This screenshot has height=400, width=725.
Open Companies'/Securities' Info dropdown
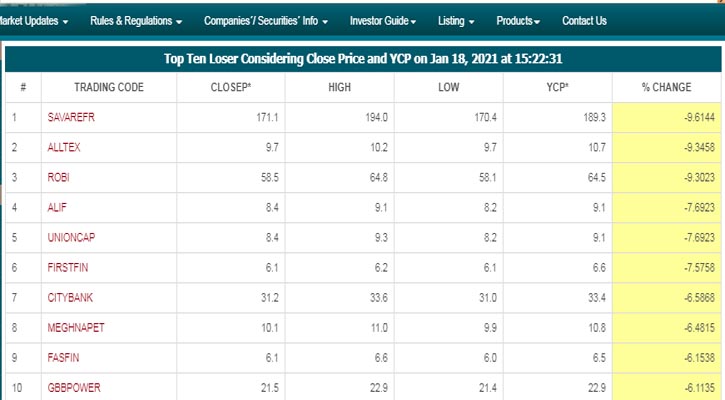pyautogui.click(x=266, y=20)
